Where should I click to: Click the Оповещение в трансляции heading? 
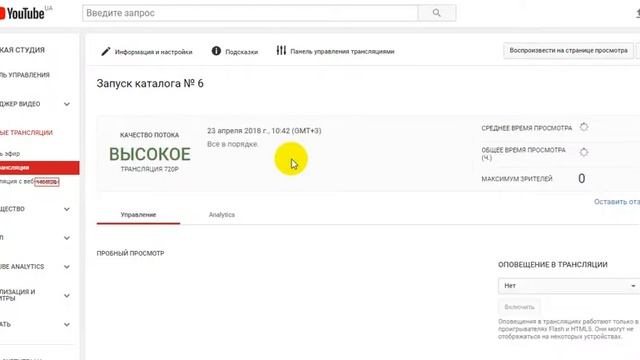click(553, 264)
